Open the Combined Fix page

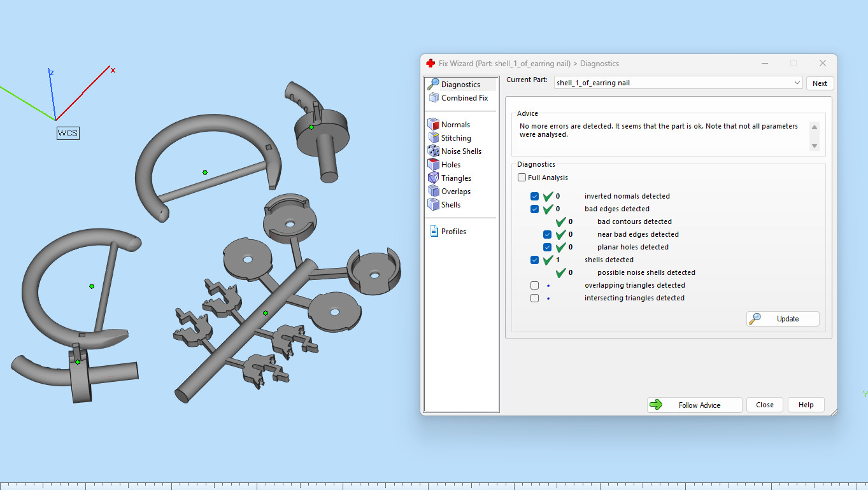(x=458, y=98)
